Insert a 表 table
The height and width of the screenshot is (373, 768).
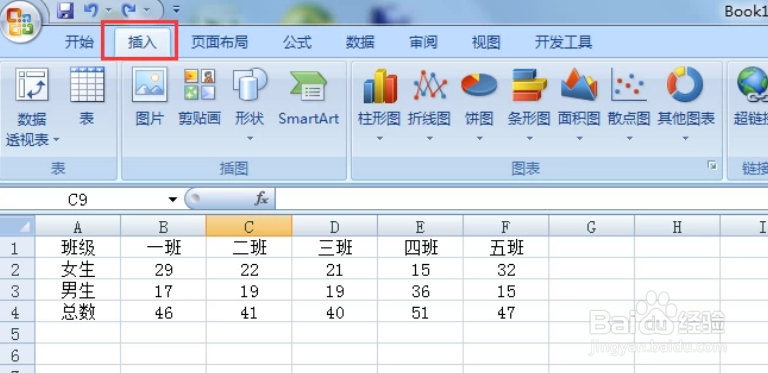[x=87, y=97]
